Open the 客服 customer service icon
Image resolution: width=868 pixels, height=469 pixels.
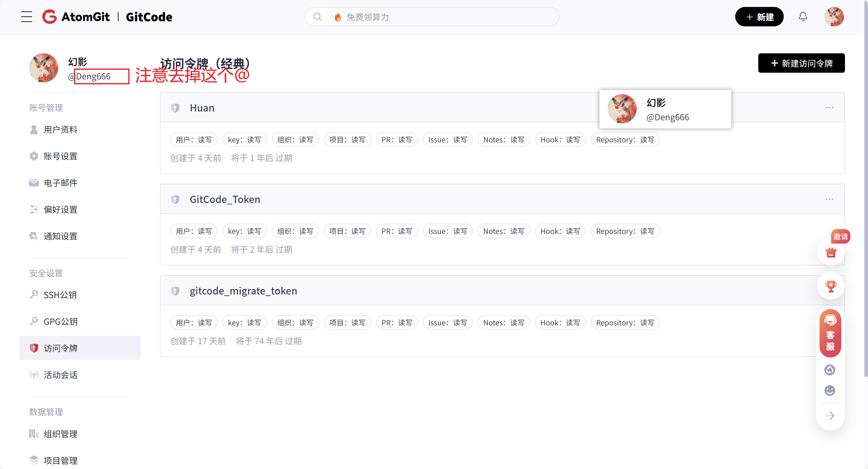pyautogui.click(x=830, y=334)
